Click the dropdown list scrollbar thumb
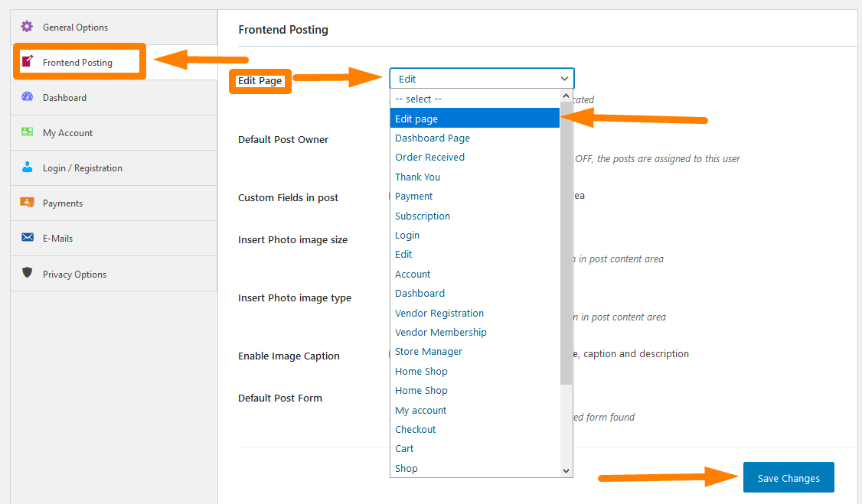This screenshot has height=504, width=862. (567, 243)
